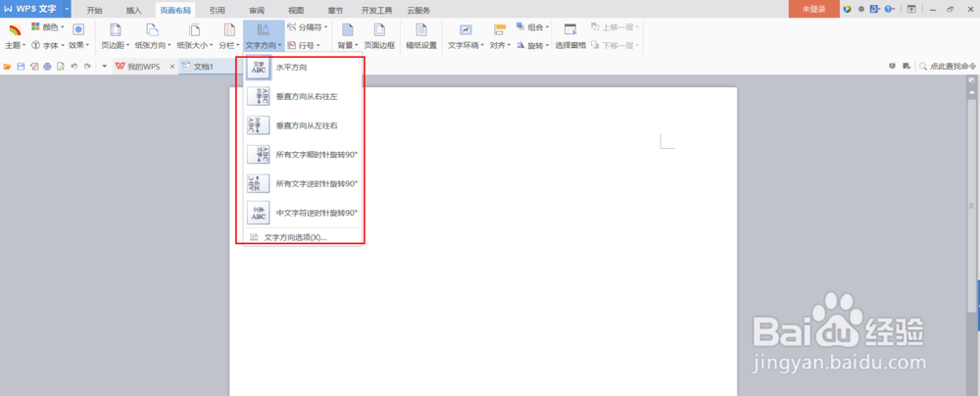Click the 对齐 align icon
980x396 pixels.
499,29
